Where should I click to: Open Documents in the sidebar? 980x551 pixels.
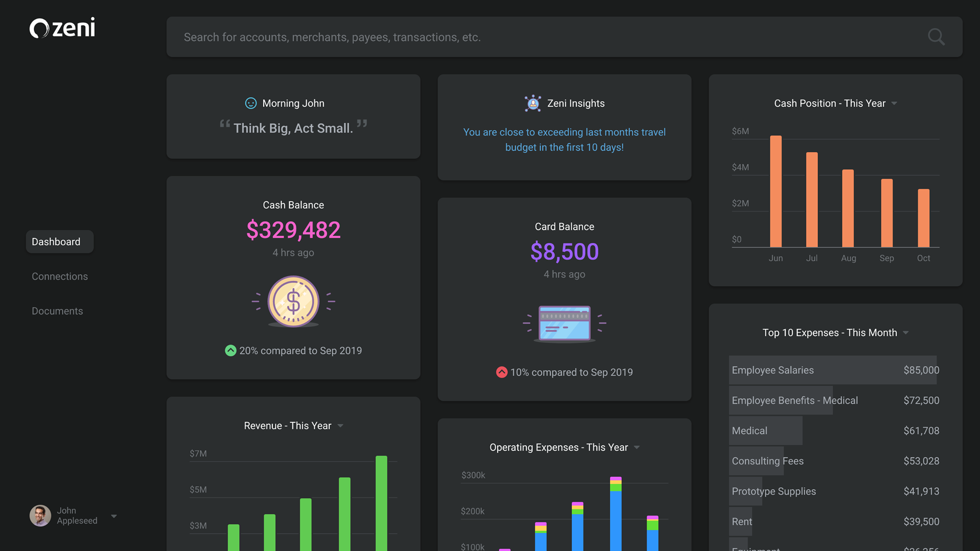57,311
